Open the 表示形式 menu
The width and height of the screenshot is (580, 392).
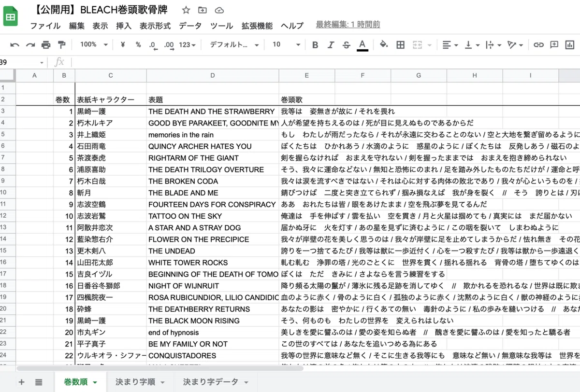pyautogui.click(x=155, y=26)
